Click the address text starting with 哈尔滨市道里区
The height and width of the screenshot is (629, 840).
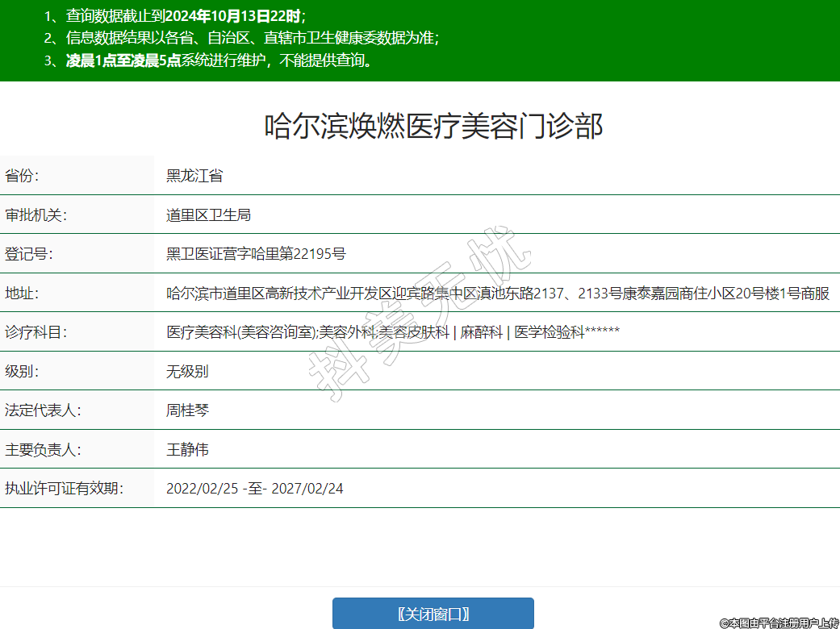(497, 294)
